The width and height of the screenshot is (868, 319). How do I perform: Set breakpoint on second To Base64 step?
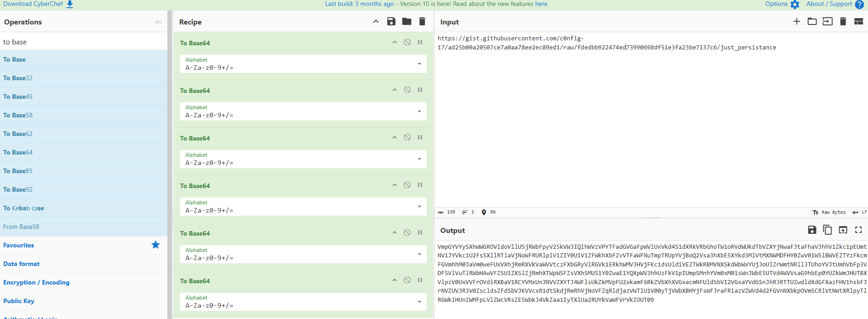[420, 90]
